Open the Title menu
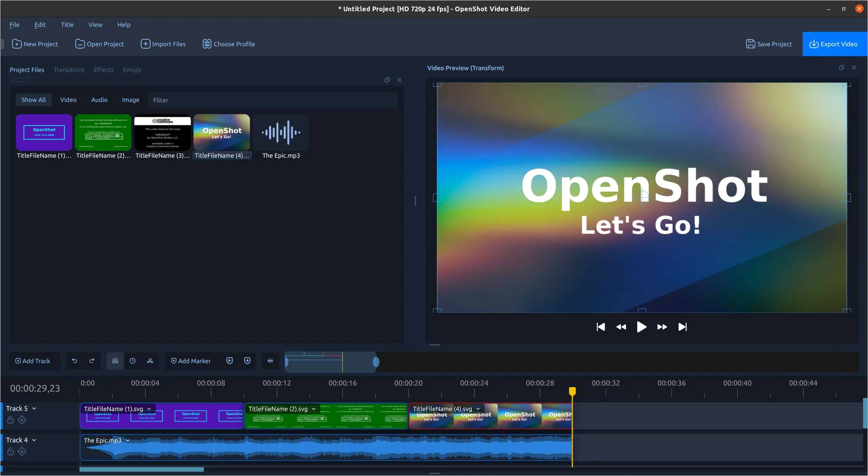The height and width of the screenshot is (476, 868). coord(67,25)
